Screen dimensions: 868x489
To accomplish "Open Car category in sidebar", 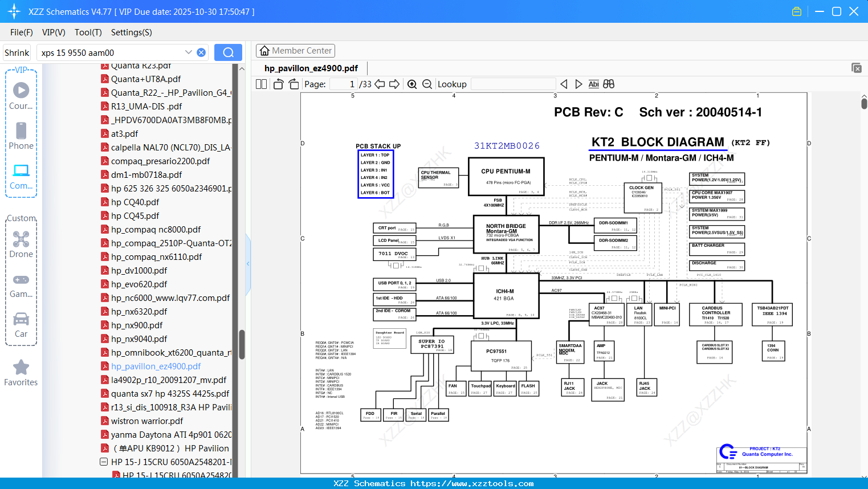I will [21, 324].
